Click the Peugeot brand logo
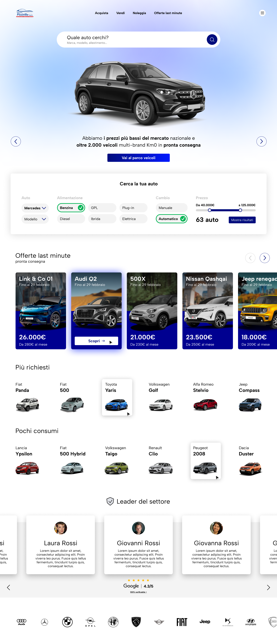Viewport: 277px width, 644px height. 136,622
